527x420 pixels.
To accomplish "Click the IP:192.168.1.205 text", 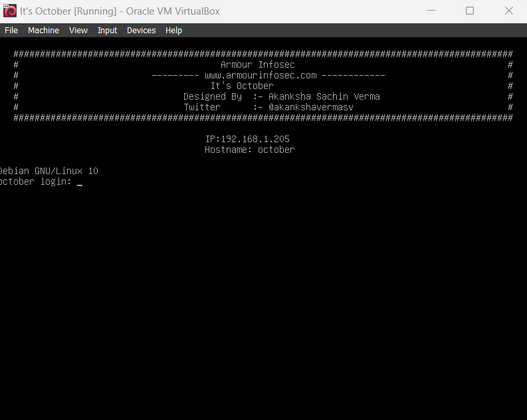I will (247, 139).
